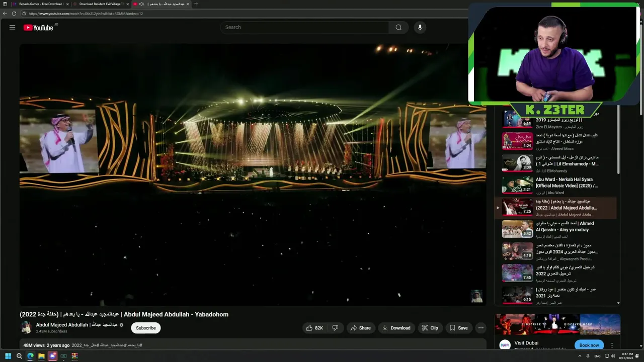Play Ahmed Moza video thumbnail 4:04
The width and height of the screenshot is (644, 362).
pos(517,141)
